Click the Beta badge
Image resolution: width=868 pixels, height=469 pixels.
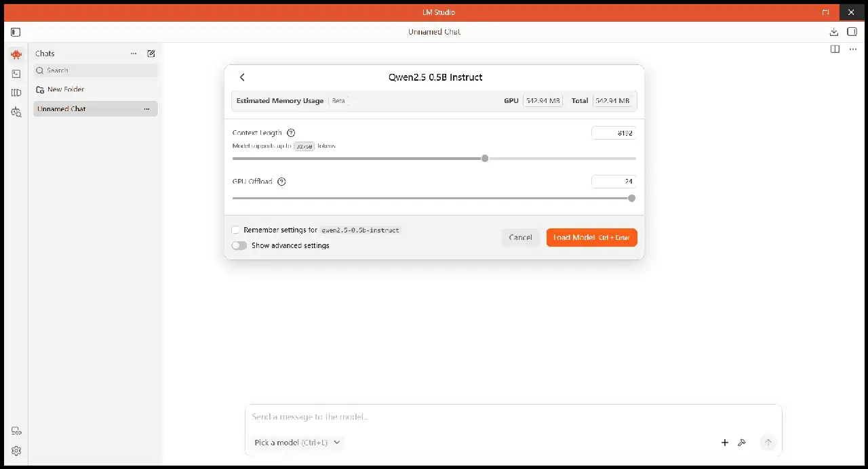(338, 101)
